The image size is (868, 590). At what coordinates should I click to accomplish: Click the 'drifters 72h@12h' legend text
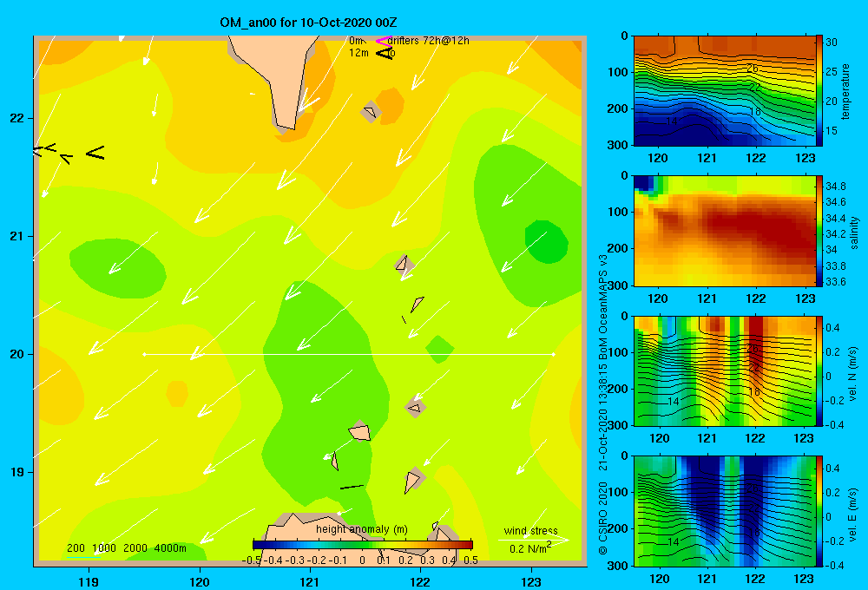[x=429, y=41]
